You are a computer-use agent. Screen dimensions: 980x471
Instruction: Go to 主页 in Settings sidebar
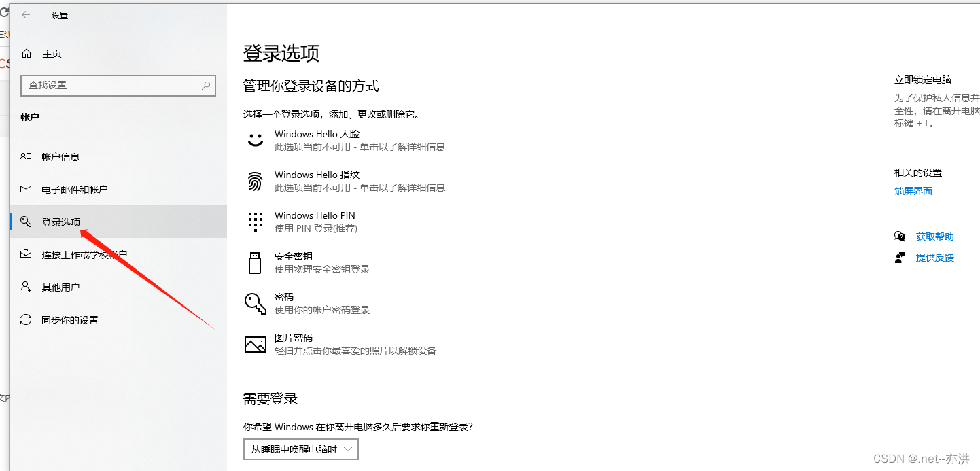(x=52, y=54)
